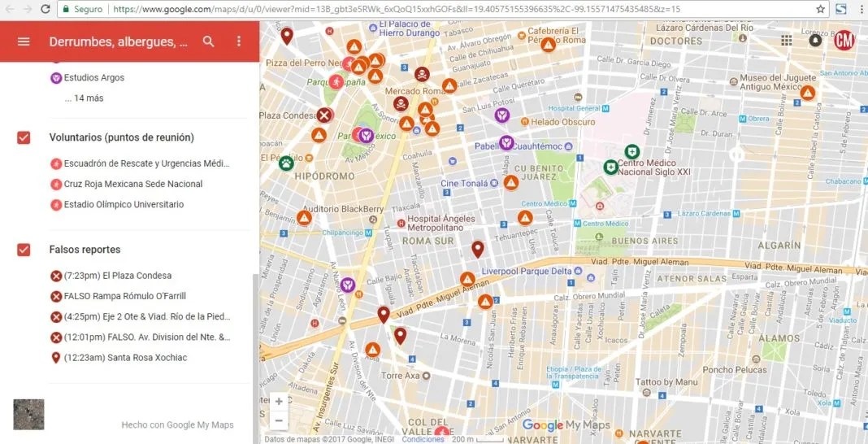Click the warning marker right of Mercado Roma
Image resolution: width=868 pixels, height=444 pixels.
coord(449,86)
